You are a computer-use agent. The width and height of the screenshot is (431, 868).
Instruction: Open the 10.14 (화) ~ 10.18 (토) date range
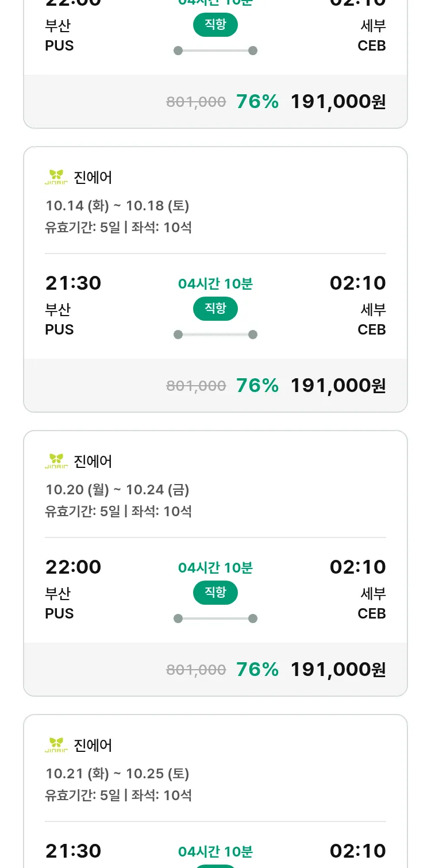click(x=117, y=206)
